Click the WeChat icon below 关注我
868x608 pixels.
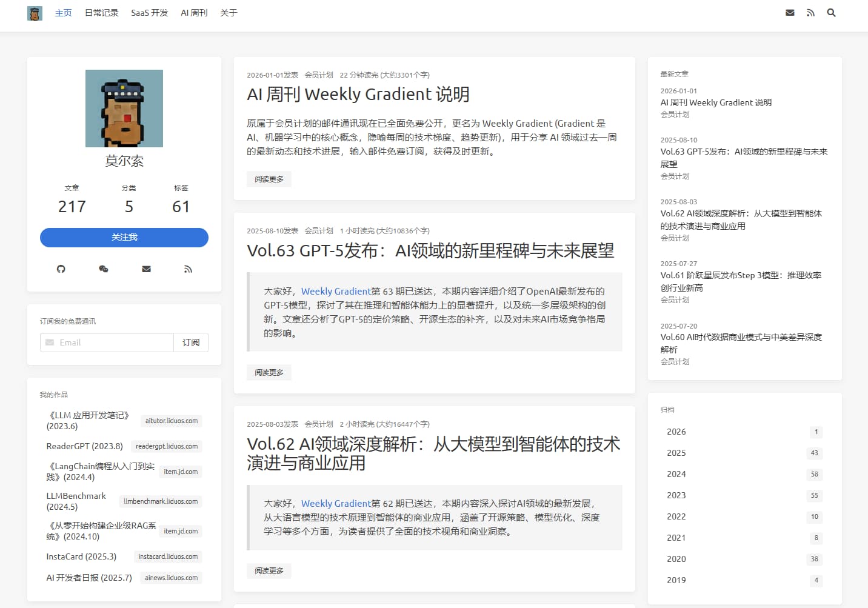pyautogui.click(x=103, y=269)
